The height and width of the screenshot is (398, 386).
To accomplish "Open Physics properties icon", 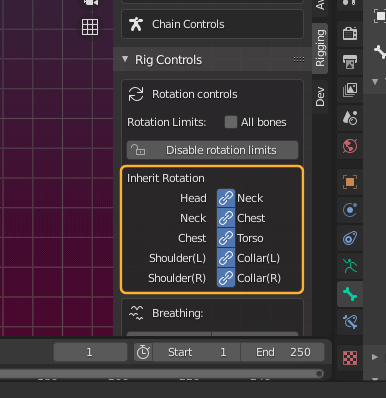I will [350, 210].
